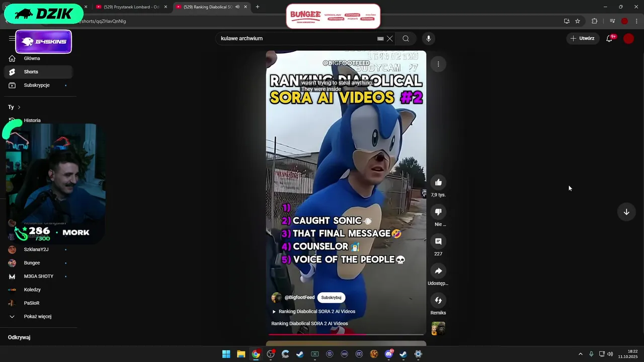Image resolution: width=644 pixels, height=362 pixels.
Task: Start voice search with microphone icon
Action: pyautogui.click(x=429, y=39)
